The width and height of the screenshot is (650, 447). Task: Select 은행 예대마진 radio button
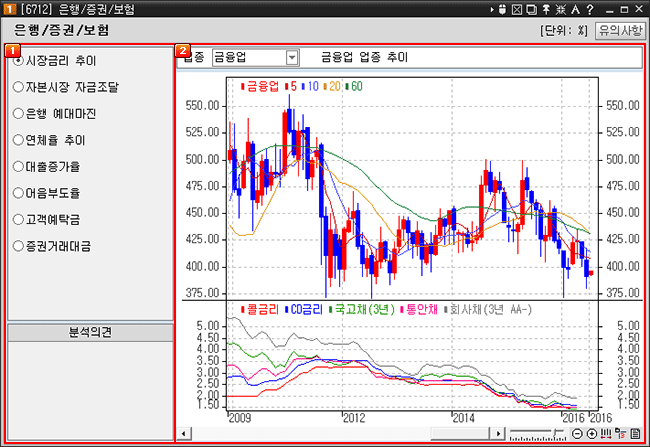(x=18, y=114)
